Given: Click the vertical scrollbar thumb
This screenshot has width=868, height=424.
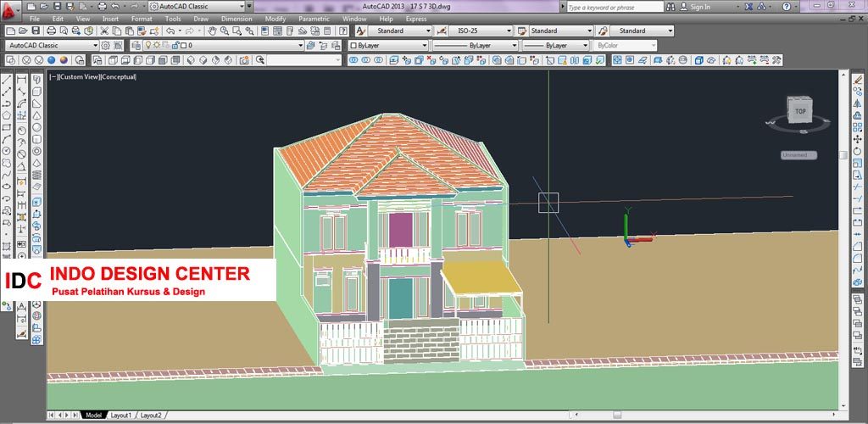Looking at the screenshot, I should 843,155.
